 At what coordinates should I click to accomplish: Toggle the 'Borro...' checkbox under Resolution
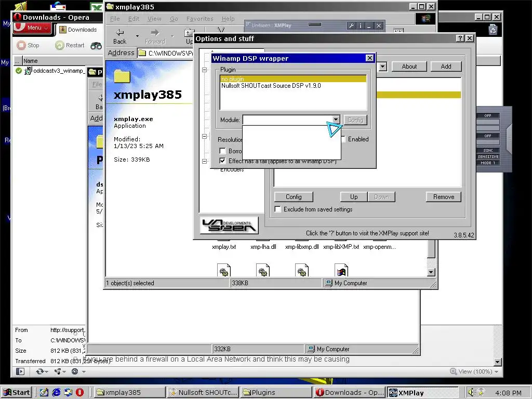[222, 151]
